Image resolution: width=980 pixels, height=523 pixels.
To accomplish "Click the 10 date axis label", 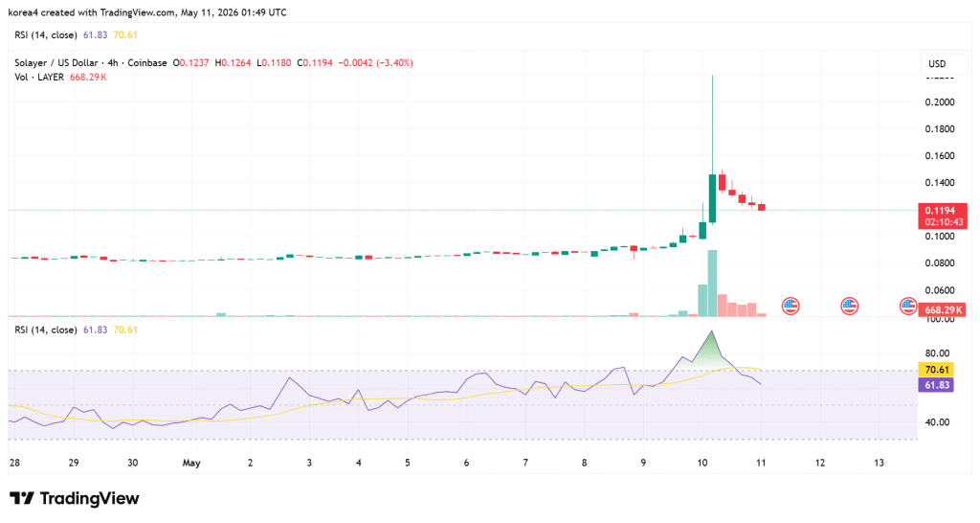I will [702, 463].
